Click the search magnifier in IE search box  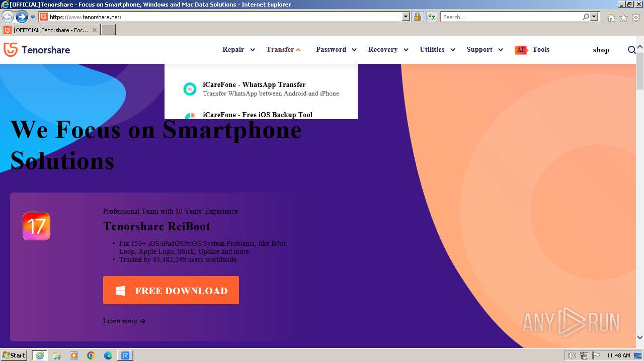tap(586, 17)
